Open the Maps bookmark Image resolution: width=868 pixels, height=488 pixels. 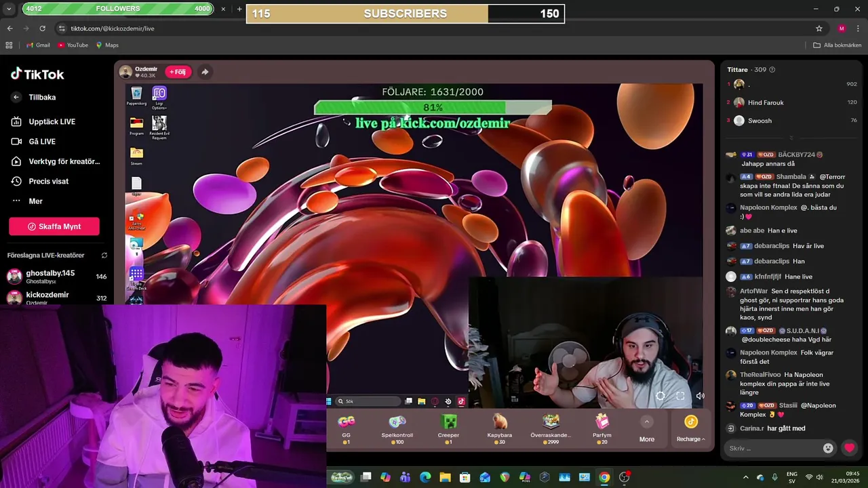point(107,45)
